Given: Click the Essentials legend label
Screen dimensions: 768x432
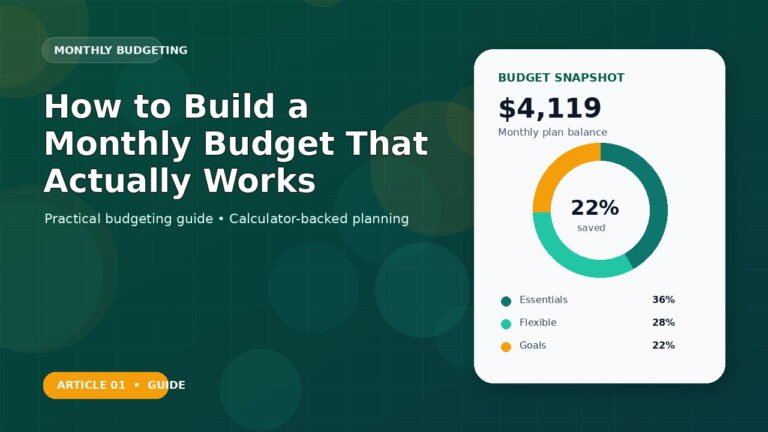Looking at the screenshot, I should click(x=543, y=300).
